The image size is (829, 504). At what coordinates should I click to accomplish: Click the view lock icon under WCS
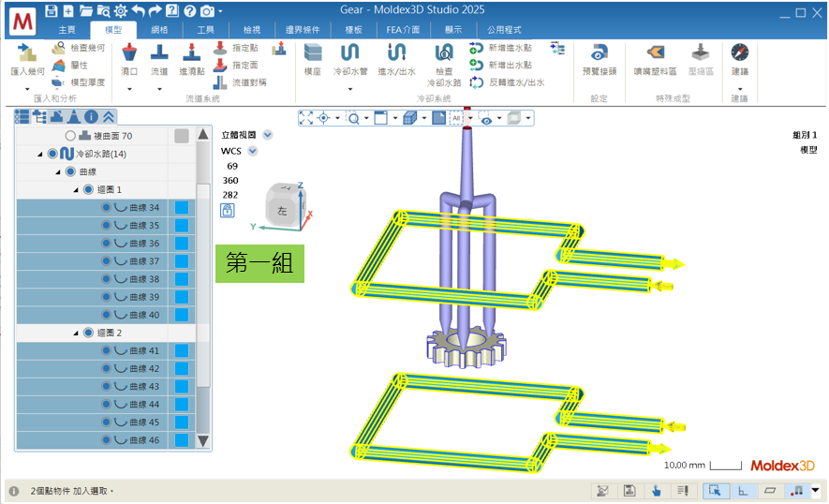click(x=228, y=211)
